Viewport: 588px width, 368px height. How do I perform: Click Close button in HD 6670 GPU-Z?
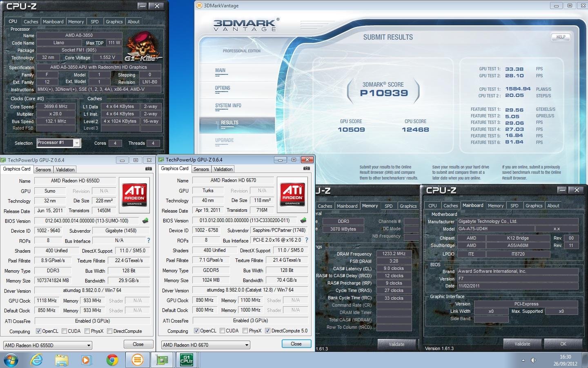296,344
